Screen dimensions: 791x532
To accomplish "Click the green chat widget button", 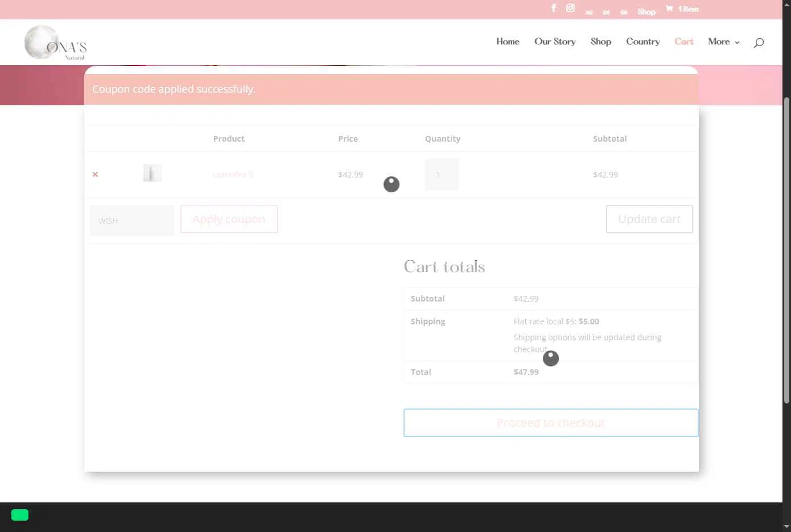I will pos(20,515).
